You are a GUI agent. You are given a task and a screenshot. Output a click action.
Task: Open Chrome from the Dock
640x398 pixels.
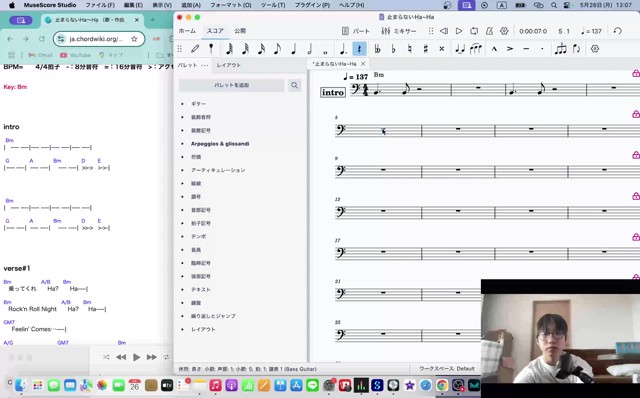point(442,385)
